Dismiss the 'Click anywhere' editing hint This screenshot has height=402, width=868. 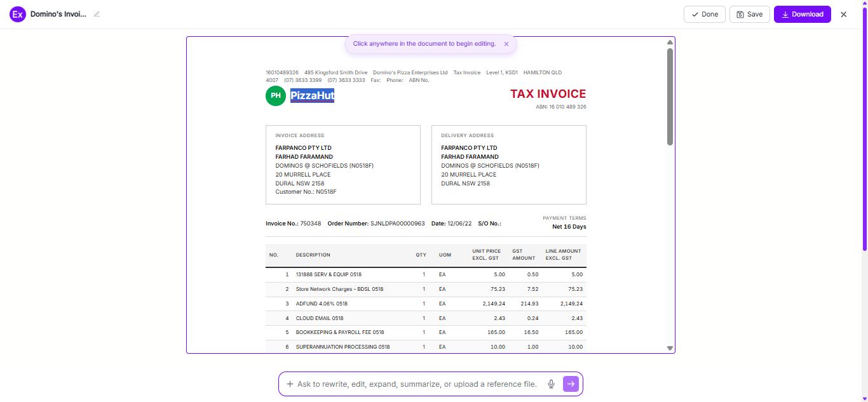click(506, 44)
